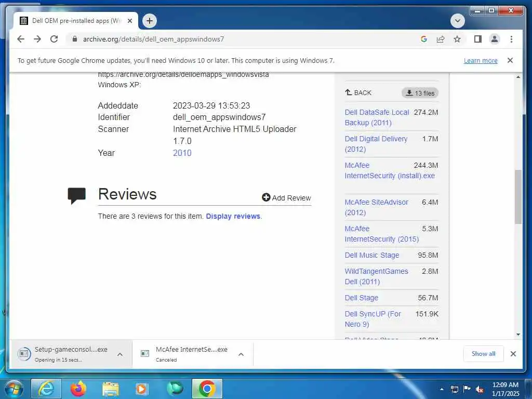The image size is (532, 399).
Task: Open Windows Media Player from taskbar
Action: (142, 389)
